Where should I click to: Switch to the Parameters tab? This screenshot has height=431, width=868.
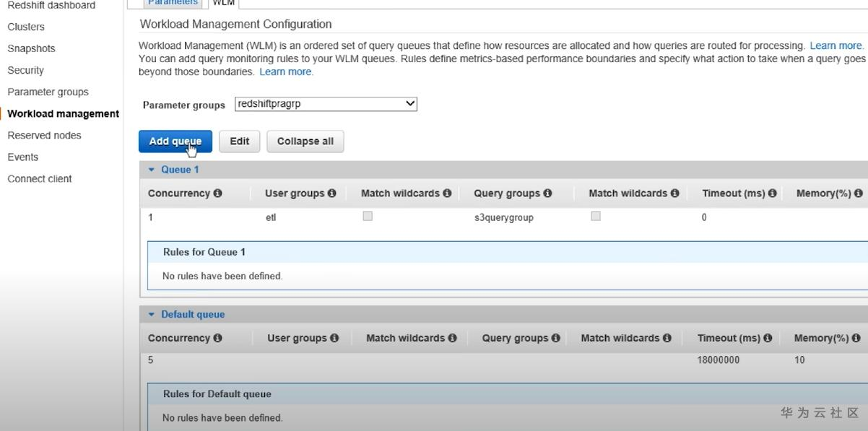173,3
